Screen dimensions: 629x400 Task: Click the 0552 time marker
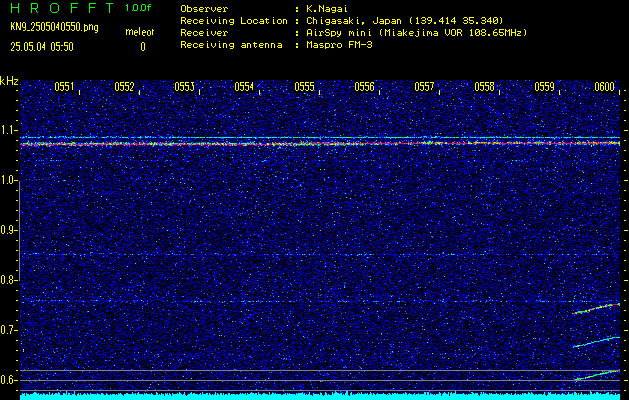tap(124, 87)
